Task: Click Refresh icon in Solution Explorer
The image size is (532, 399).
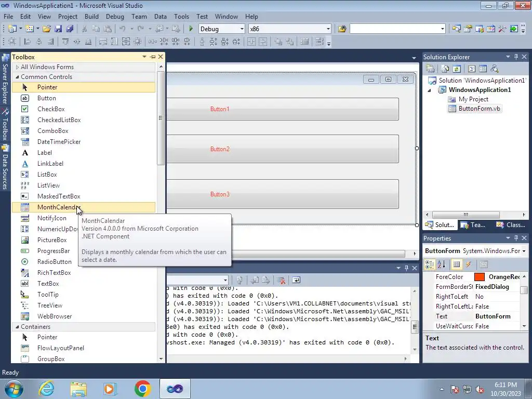Action: coord(457,69)
